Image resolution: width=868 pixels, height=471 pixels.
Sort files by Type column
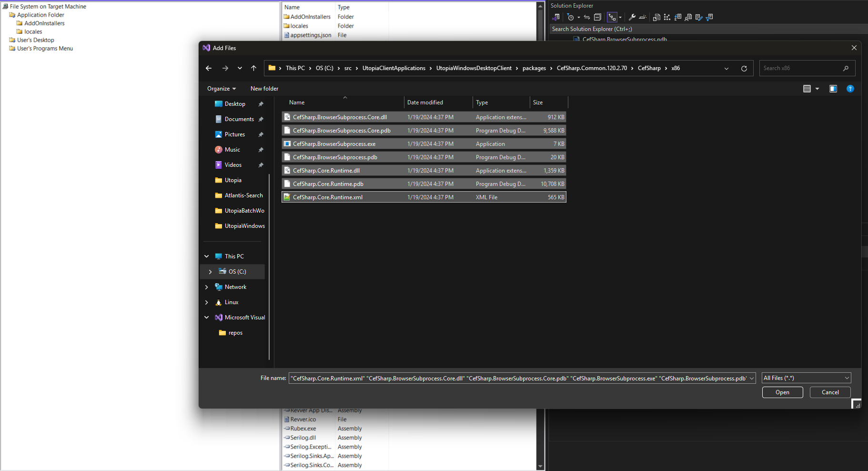pos(501,102)
